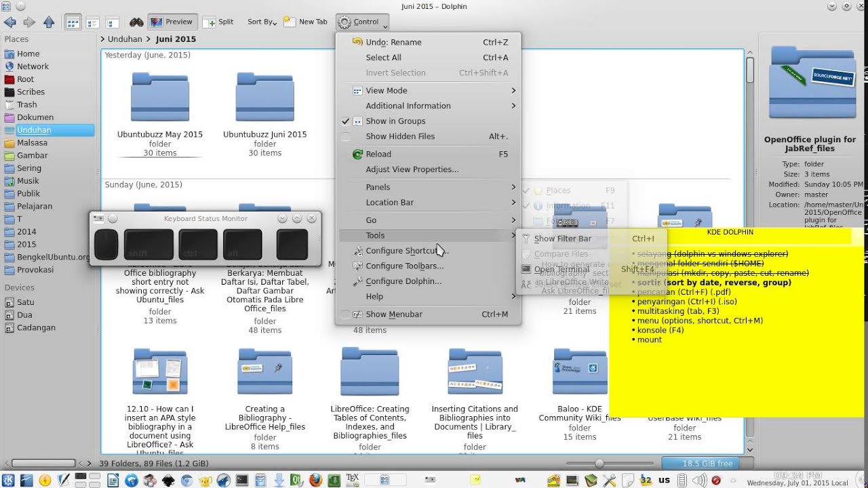The width and height of the screenshot is (868, 488).
Task: Click Juni 2015 breadcrumb
Action: 176,39
